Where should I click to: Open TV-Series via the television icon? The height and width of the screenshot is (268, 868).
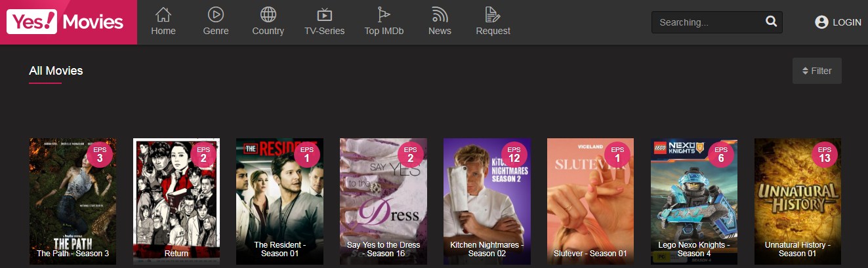[x=324, y=14]
